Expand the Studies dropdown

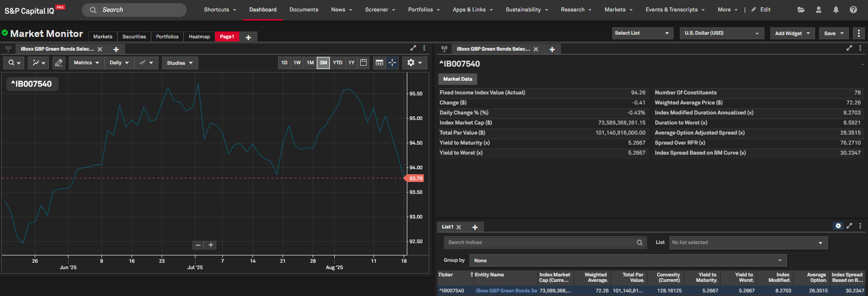tap(180, 63)
